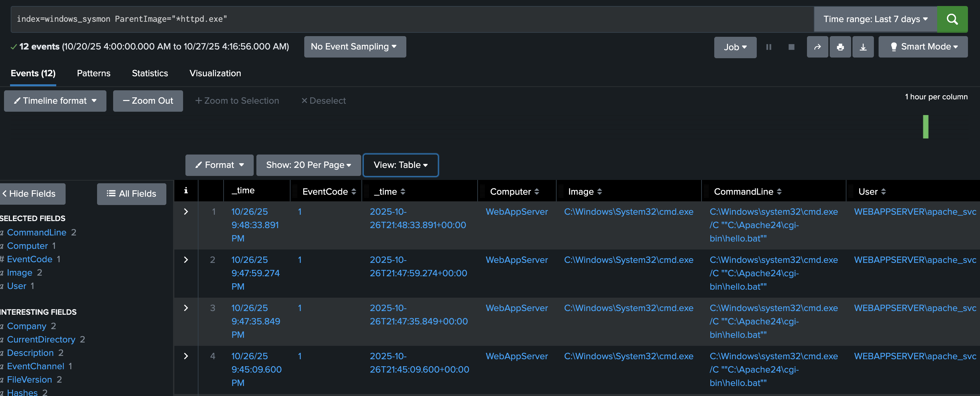Select the CommandLine field in sidebar
Screen dimensions: 980x396
click(36, 232)
